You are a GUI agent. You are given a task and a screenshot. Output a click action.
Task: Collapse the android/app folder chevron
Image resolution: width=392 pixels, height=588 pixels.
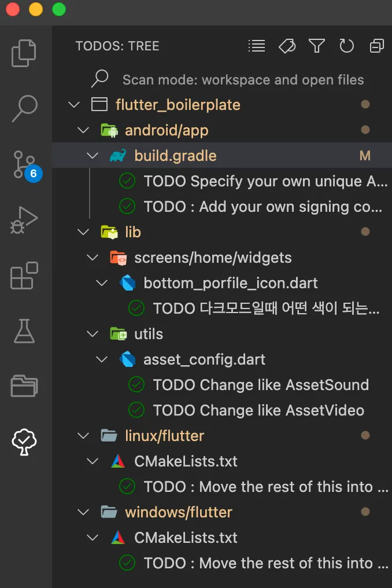[83, 131]
